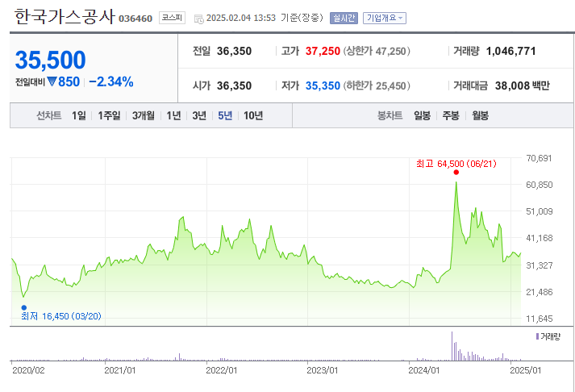The height and width of the screenshot is (392, 575).
Task: Open the 기업개요 dropdown
Action: click(385, 18)
